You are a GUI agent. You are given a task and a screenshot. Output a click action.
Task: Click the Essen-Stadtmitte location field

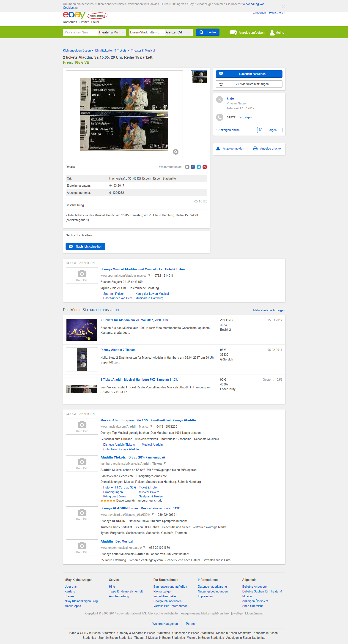pyautogui.click(x=147, y=32)
